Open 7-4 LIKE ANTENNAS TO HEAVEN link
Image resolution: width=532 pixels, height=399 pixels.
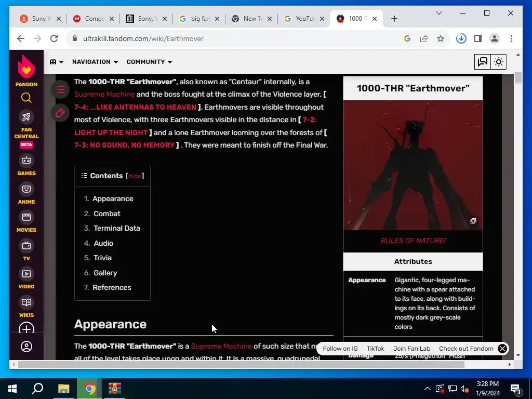pyautogui.click(x=136, y=107)
